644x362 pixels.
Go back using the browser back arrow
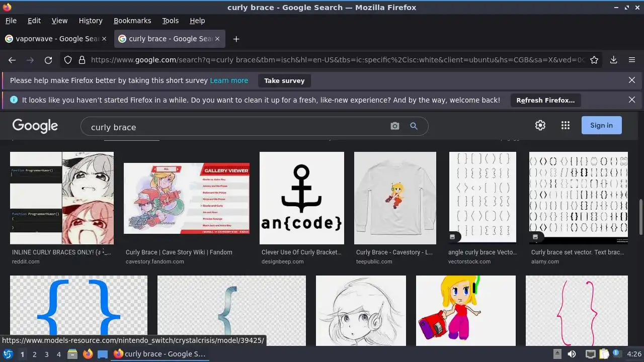click(12, 60)
